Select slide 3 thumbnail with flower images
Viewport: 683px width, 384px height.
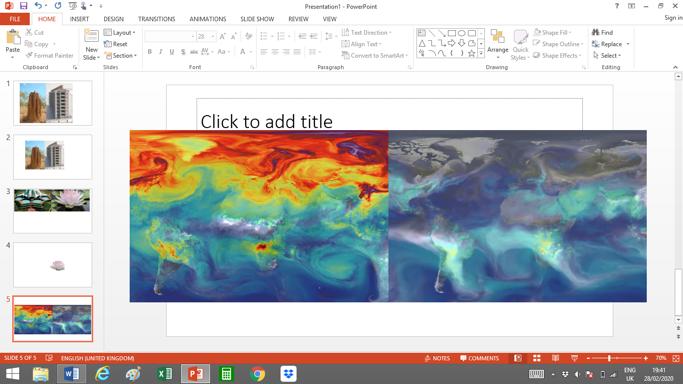click(53, 211)
